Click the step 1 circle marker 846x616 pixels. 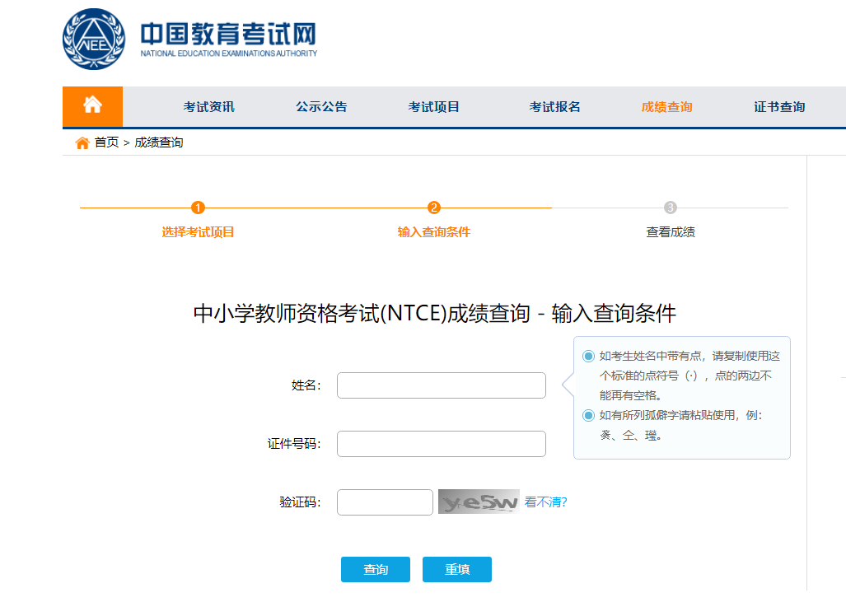point(198,208)
